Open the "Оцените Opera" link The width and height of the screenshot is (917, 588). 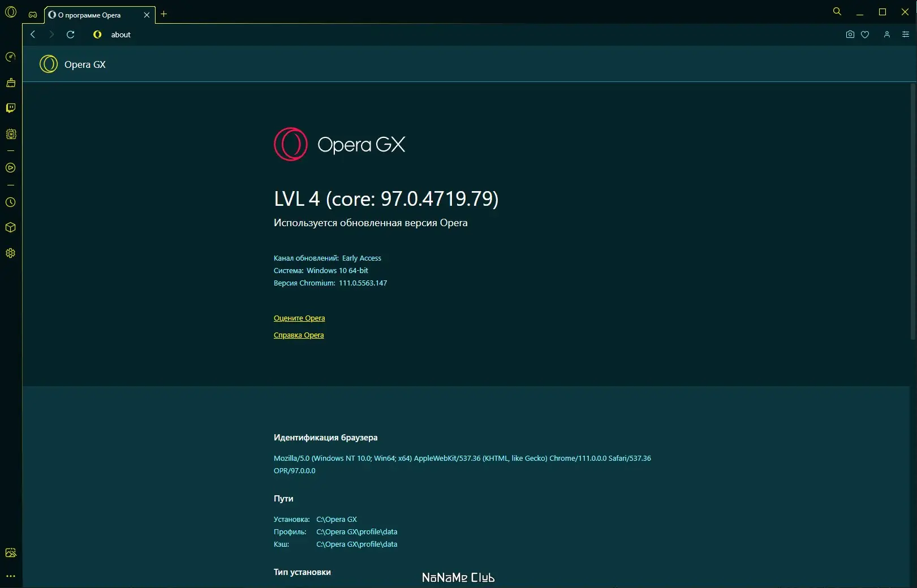coord(299,318)
